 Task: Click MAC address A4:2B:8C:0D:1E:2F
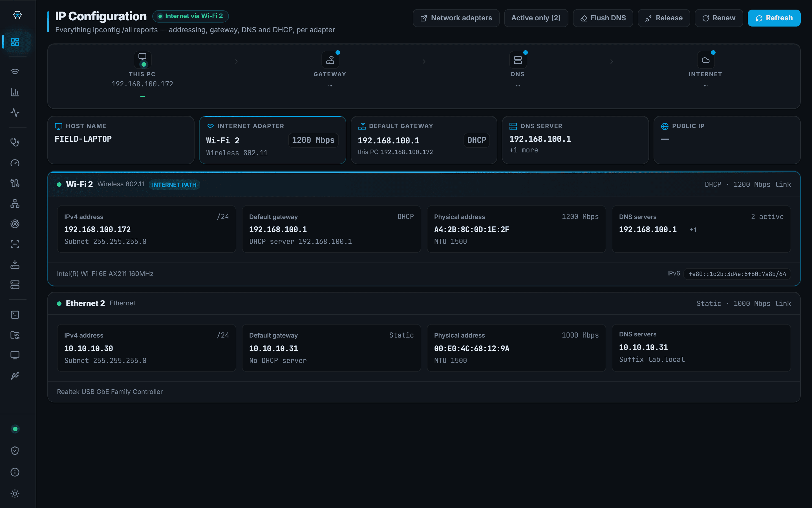pos(471,229)
